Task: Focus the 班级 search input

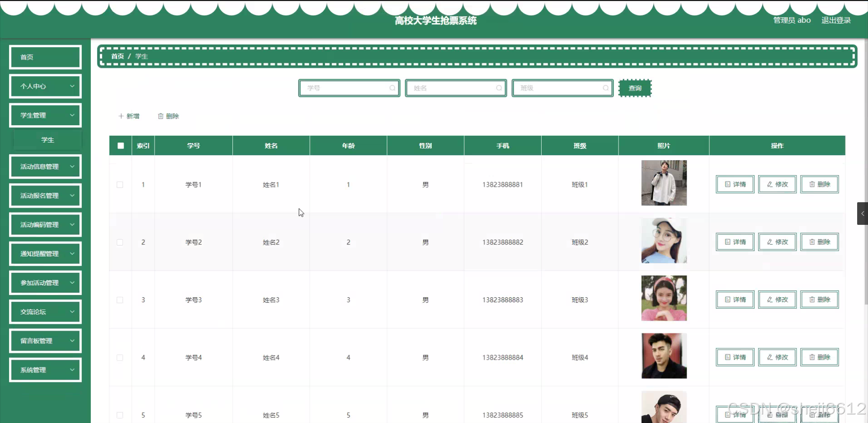Action: [562, 88]
